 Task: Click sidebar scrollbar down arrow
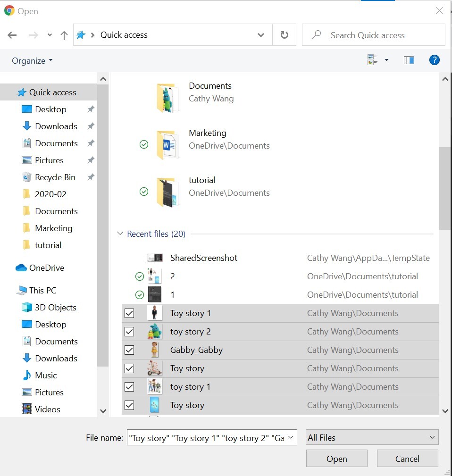[103, 411]
